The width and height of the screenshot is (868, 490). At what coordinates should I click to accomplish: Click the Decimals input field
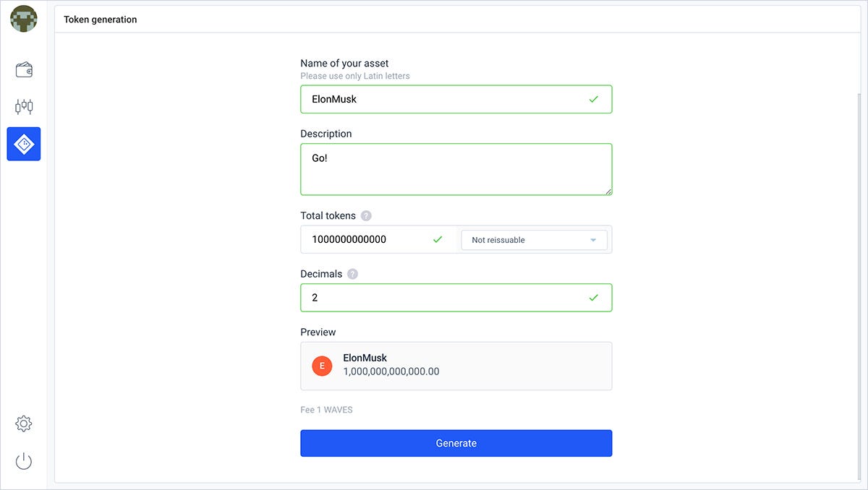coord(441,298)
